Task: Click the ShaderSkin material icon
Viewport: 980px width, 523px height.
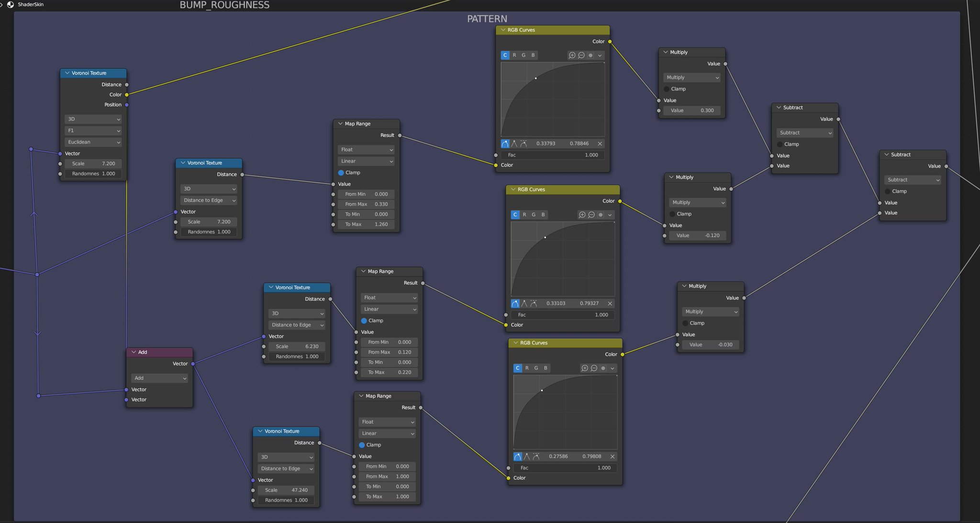Action: tap(11, 4)
